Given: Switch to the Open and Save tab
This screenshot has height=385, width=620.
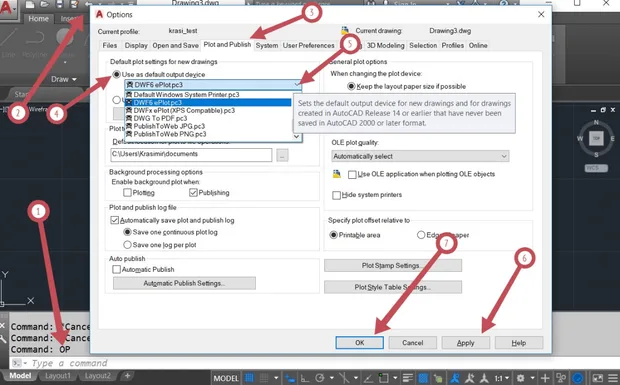Looking at the screenshot, I should click(x=175, y=45).
